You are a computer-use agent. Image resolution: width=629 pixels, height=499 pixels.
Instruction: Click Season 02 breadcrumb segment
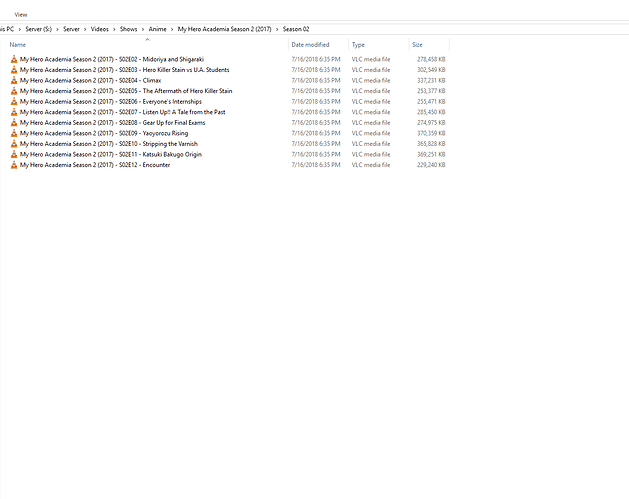(296, 29)
